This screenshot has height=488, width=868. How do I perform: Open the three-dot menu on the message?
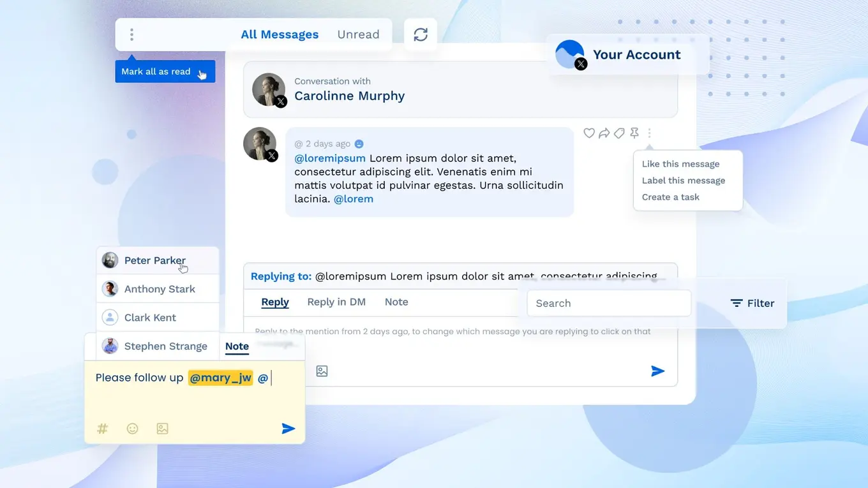(x=649, y=133)
